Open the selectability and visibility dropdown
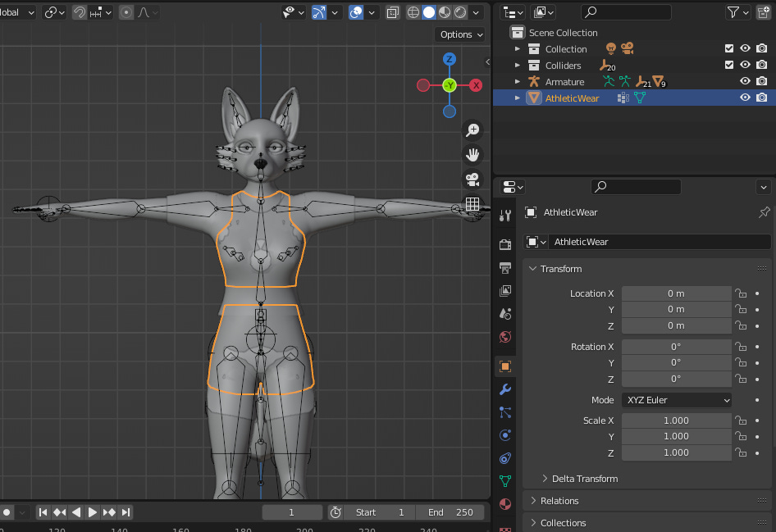Image resolution: width=776 pixels, height=532 pixels. click(293, 12)
